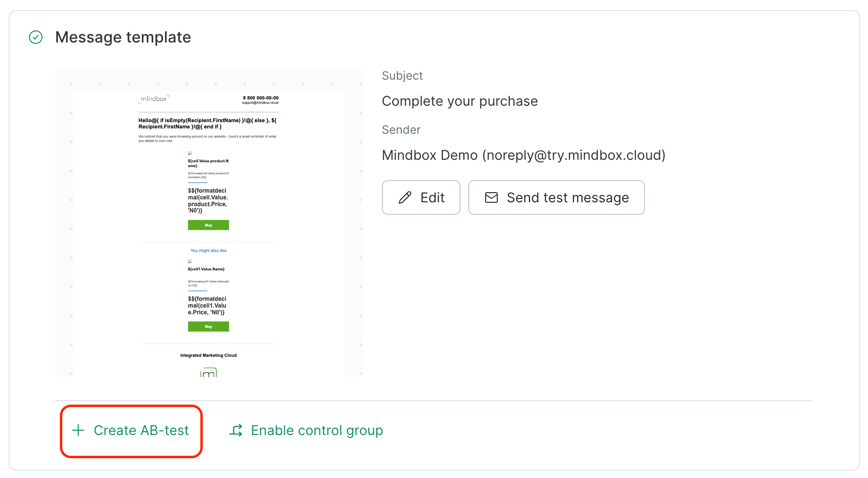Click the plus icon beside Create AB-test
The width and height of the screenshot is (868, 478).
(78, 430)
